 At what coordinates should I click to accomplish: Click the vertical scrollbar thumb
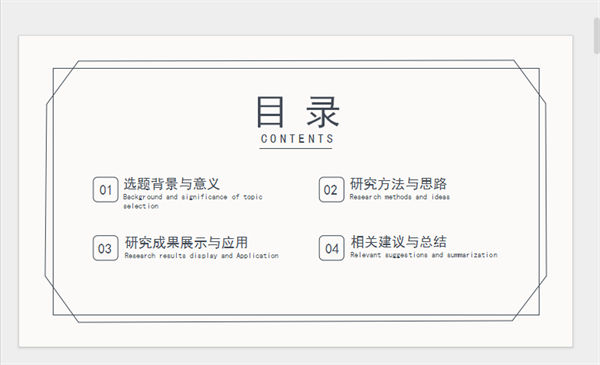click(597, 36)
